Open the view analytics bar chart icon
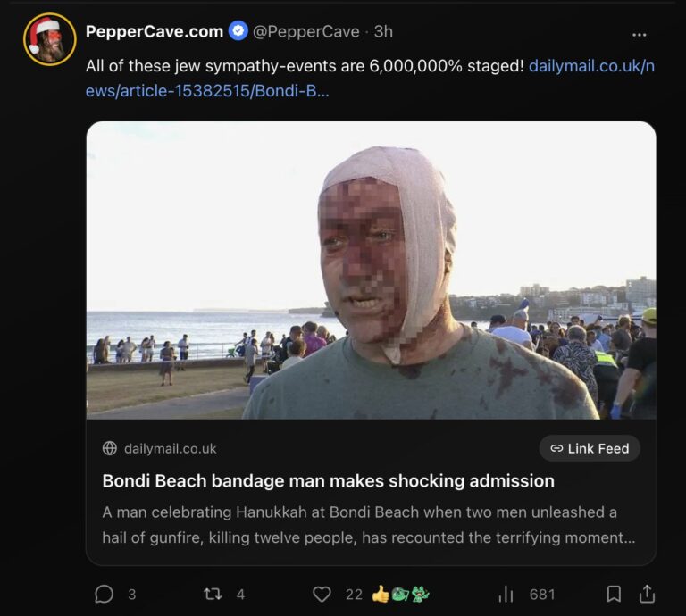686x616 pixels. 506,594
